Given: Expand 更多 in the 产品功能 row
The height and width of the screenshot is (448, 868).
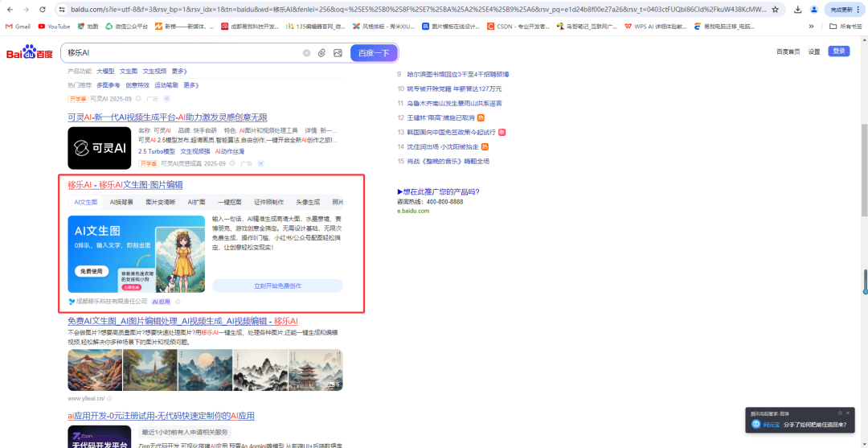Looking at the screenshot, I should 179,72.
